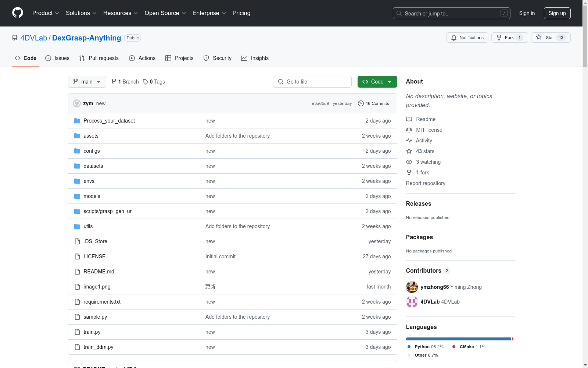Go to Pricing page
This screenshot has height=368, width=588.
tap(241, 13)
